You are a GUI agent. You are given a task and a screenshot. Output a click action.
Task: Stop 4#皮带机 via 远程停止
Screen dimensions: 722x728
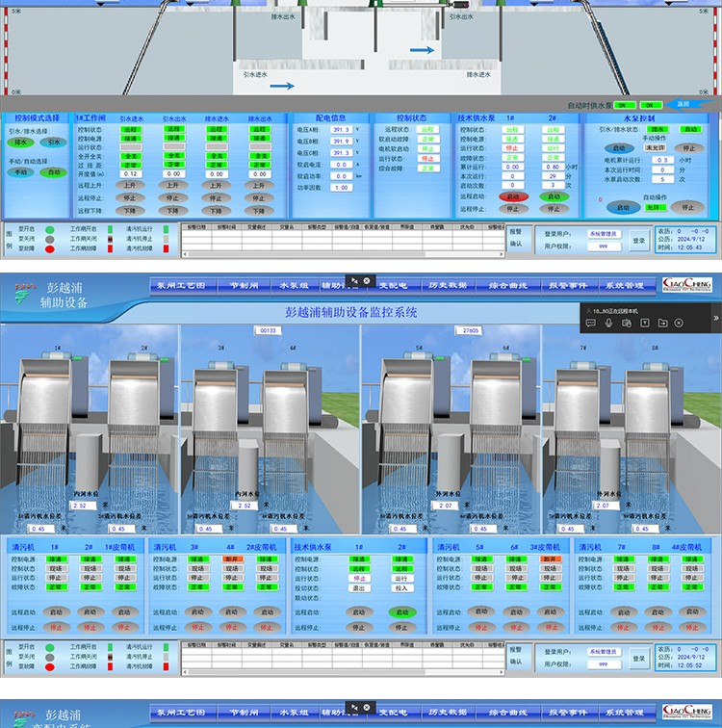(x=692, y=628)
